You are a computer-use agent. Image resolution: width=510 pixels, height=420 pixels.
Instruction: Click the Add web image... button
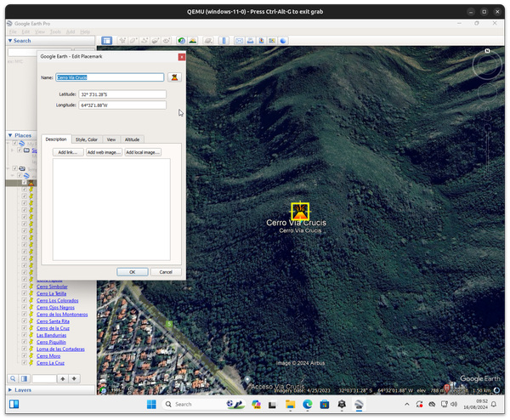click(104, 152)
